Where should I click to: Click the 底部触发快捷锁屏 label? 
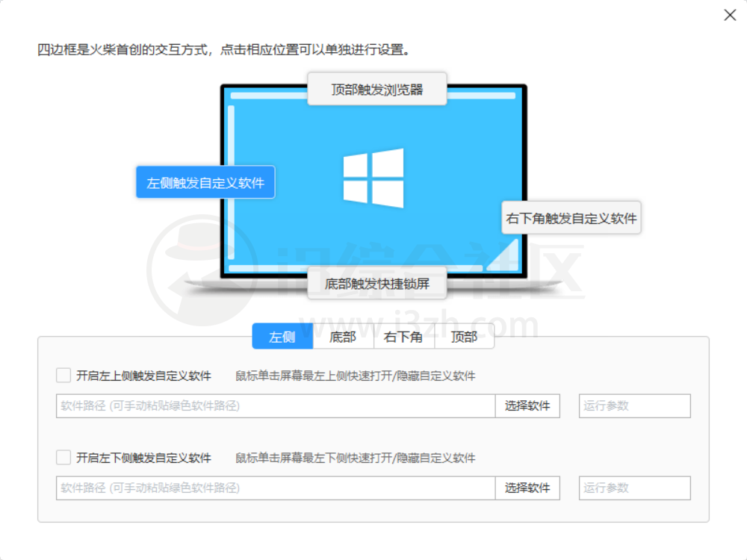click(376, 283)
